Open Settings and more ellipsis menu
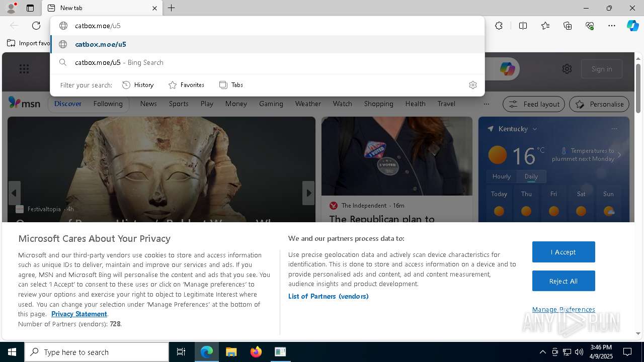 click(x=612, y=26)
